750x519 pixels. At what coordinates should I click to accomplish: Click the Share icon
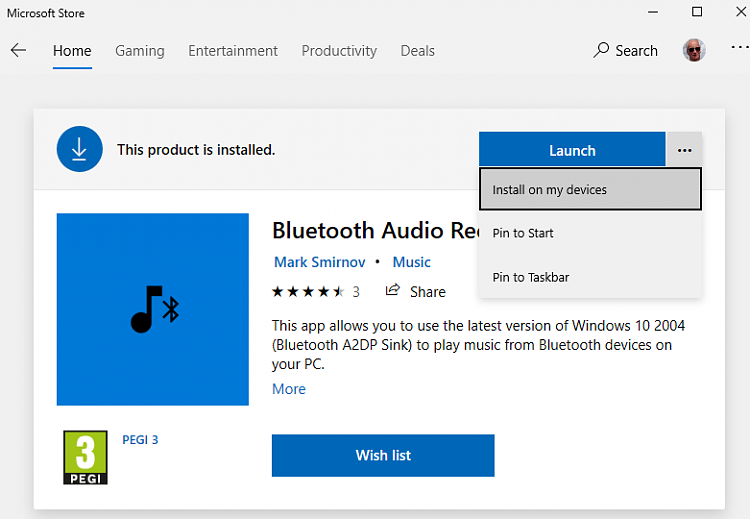tap(393, 290)
